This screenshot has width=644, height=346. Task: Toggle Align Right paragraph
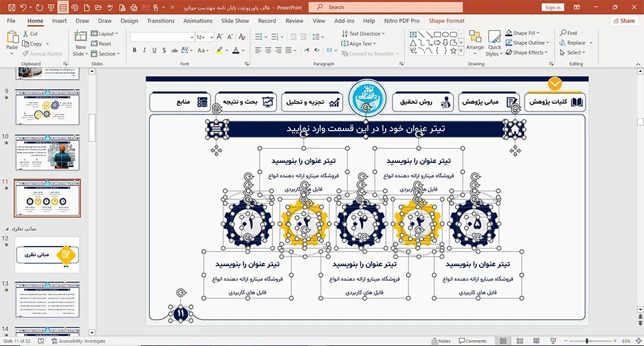[278, 50]
